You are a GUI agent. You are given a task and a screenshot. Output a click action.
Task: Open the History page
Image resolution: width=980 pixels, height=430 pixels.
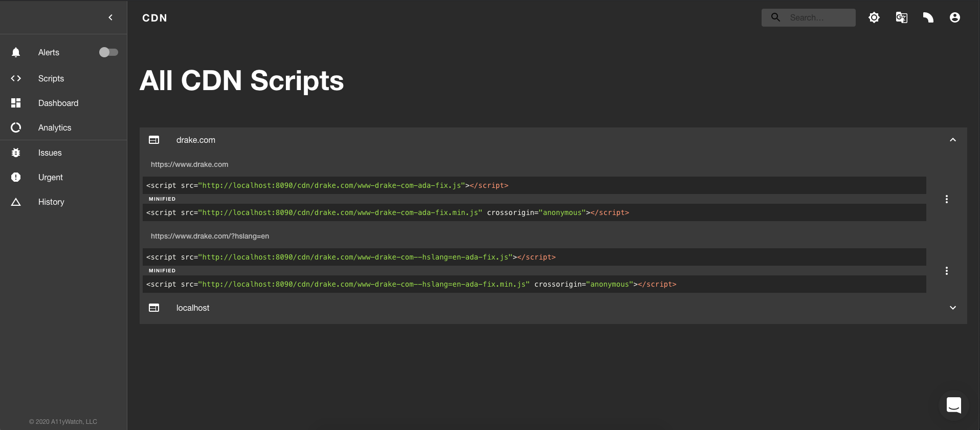51,202
